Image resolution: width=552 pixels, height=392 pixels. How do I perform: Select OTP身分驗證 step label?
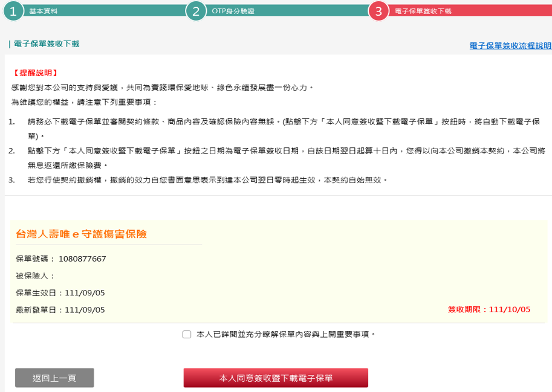[233, 11]
